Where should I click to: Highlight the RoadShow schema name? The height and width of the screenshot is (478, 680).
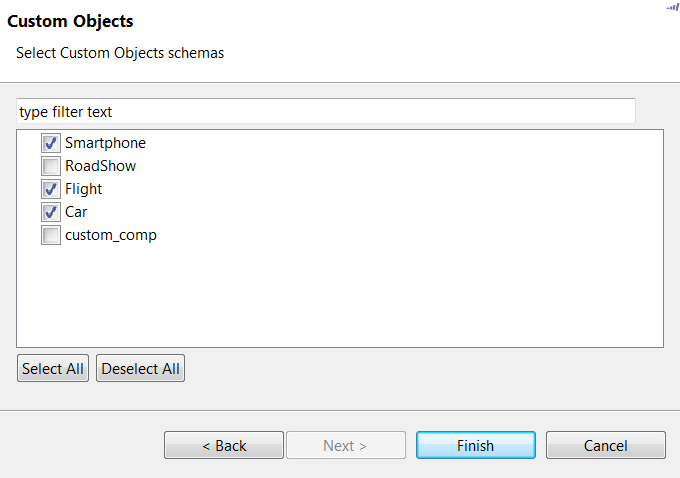tap(100, 166)
